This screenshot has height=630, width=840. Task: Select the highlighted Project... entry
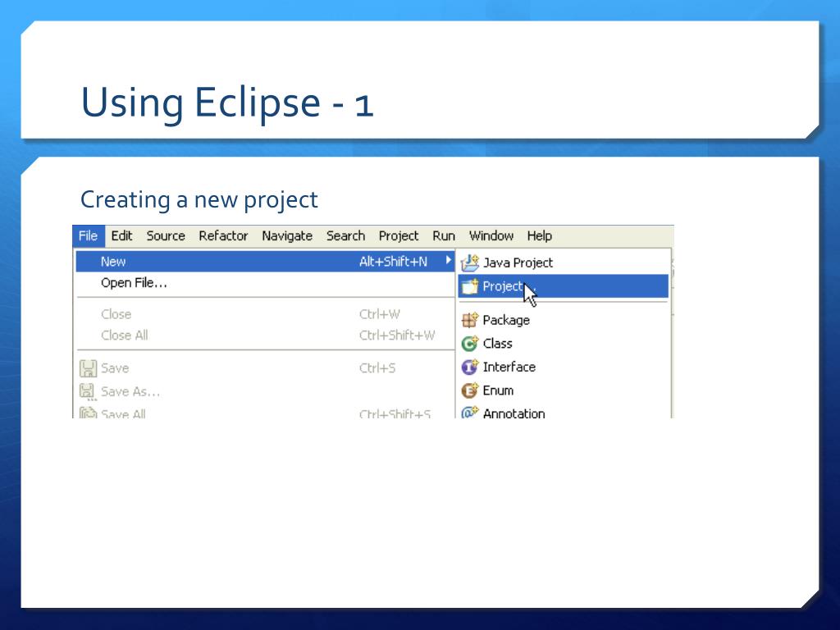click(x=564, y=286)
